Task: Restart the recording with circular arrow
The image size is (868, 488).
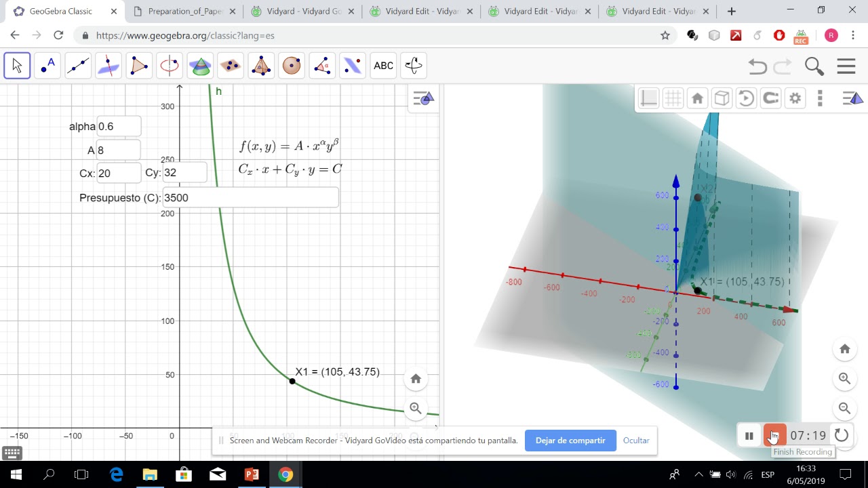Action: tap(842, 436)
